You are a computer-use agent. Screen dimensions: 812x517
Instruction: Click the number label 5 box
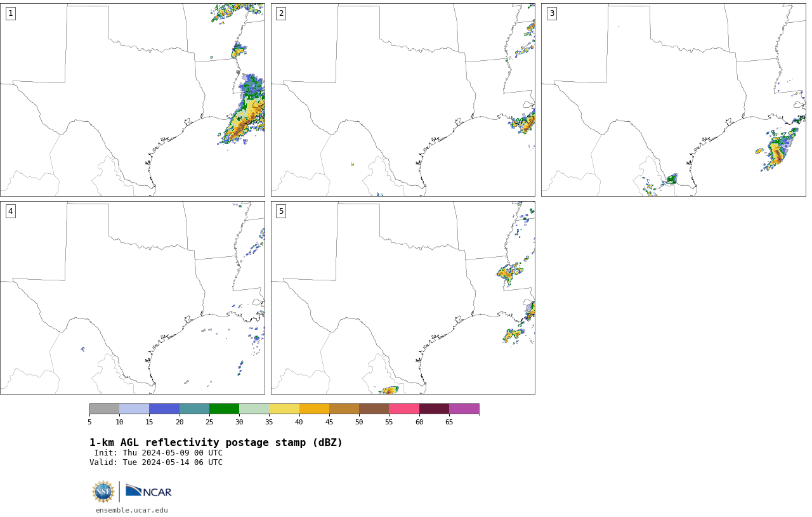pyautogui.click(x=281, y=211)
